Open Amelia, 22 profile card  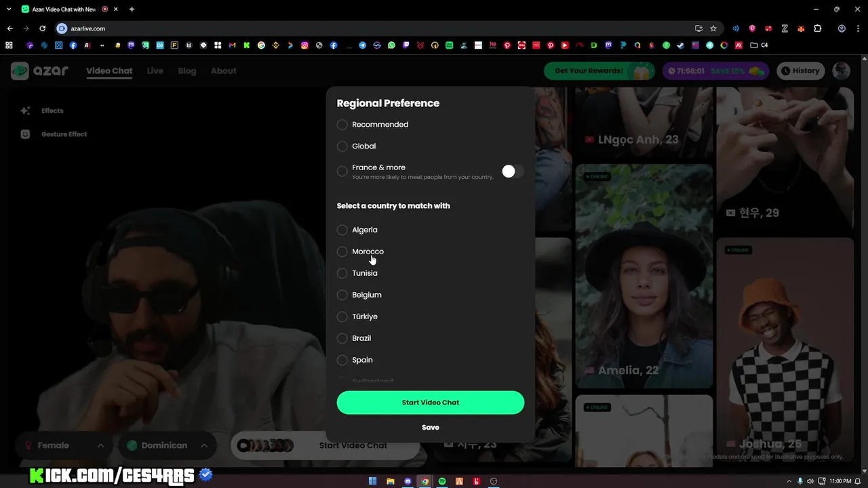(644, 276)
